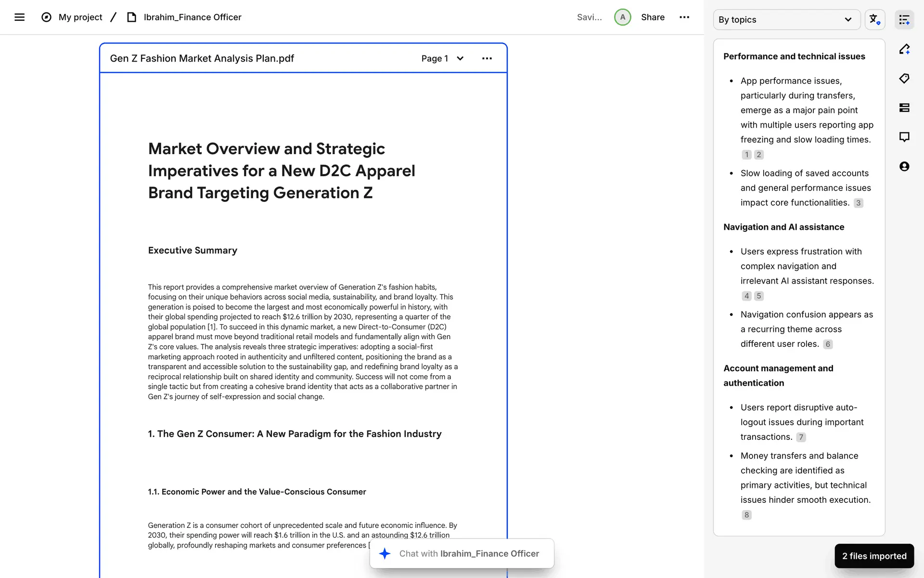Click the Chat with Ibrahim_Finance Officer field
Image resolution: width=924 pixels, height=578 pixels.
[x=468, y=553]
